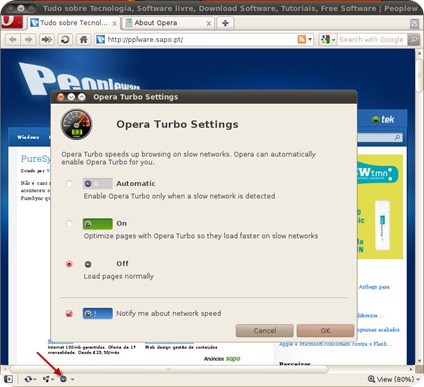Go to the Home page button

(83, 40)
